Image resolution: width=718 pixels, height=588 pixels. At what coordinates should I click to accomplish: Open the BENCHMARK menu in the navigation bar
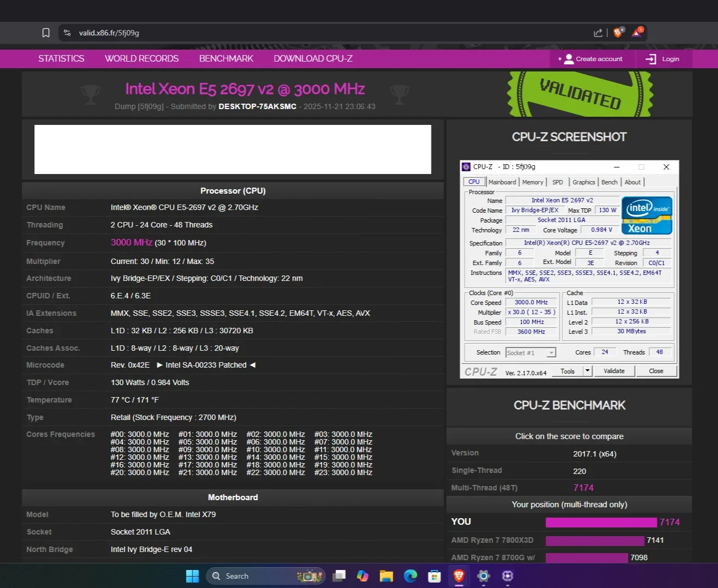(226, 58)
